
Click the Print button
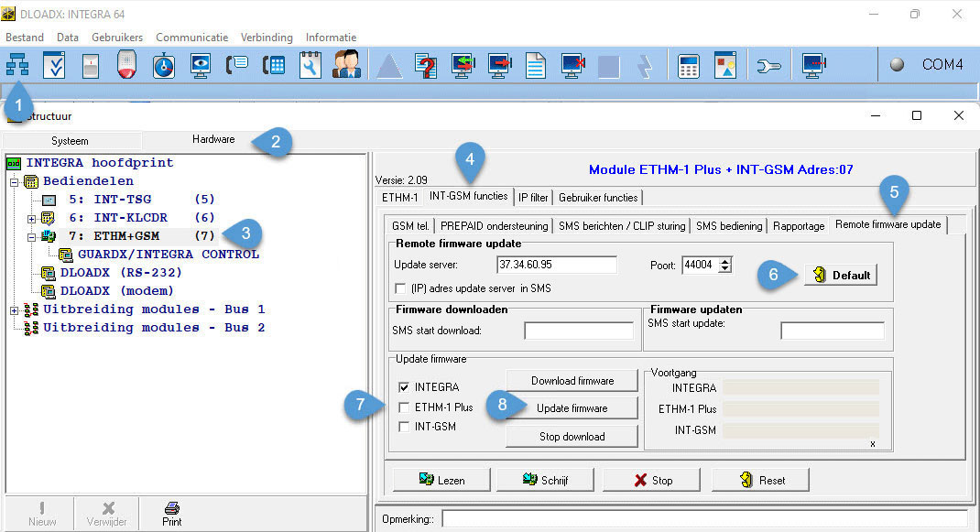click(172, 514)
